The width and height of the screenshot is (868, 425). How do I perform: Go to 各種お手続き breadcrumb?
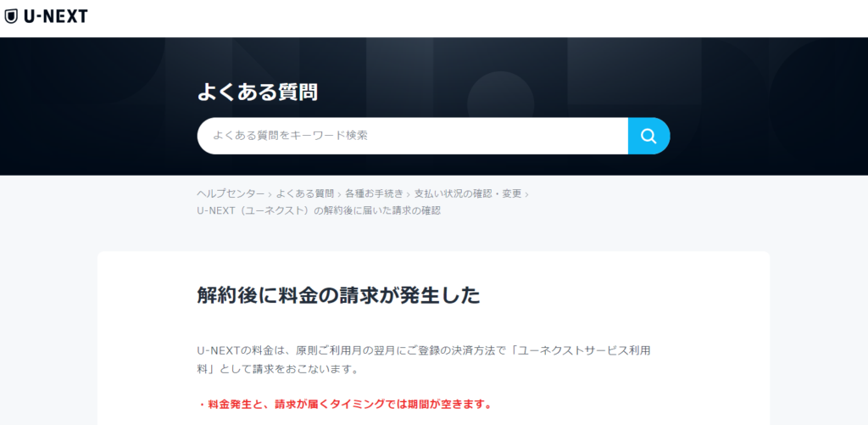click(x=374, y=194)
